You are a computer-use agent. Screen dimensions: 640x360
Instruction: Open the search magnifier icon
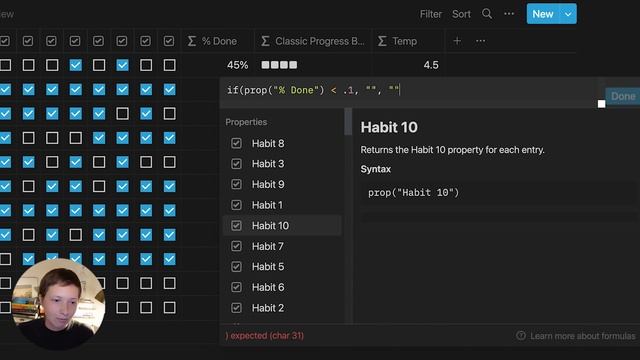487,14
